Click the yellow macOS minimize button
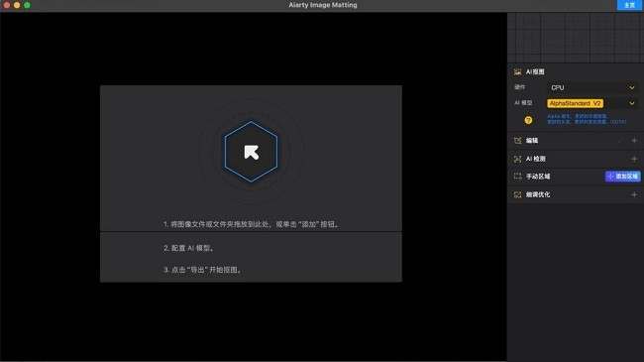 tap(17, 5)
